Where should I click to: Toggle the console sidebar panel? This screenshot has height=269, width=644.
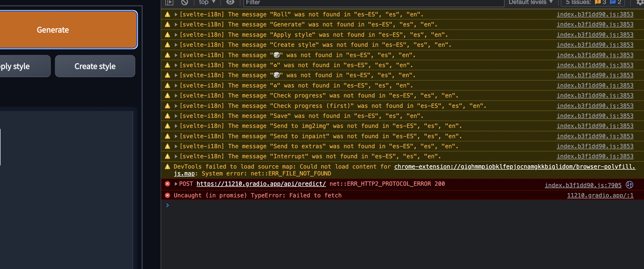(x=169, y=2)
